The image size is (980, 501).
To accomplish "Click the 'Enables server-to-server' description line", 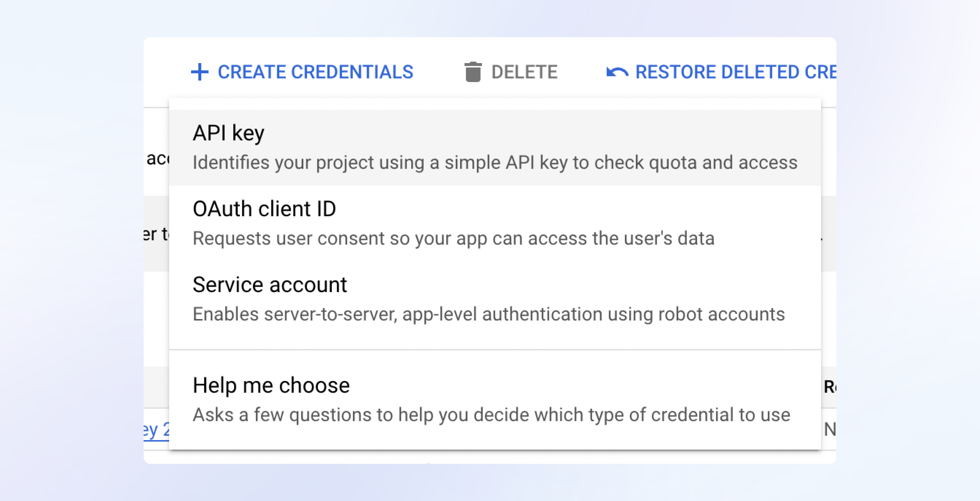I will point(489,314).
